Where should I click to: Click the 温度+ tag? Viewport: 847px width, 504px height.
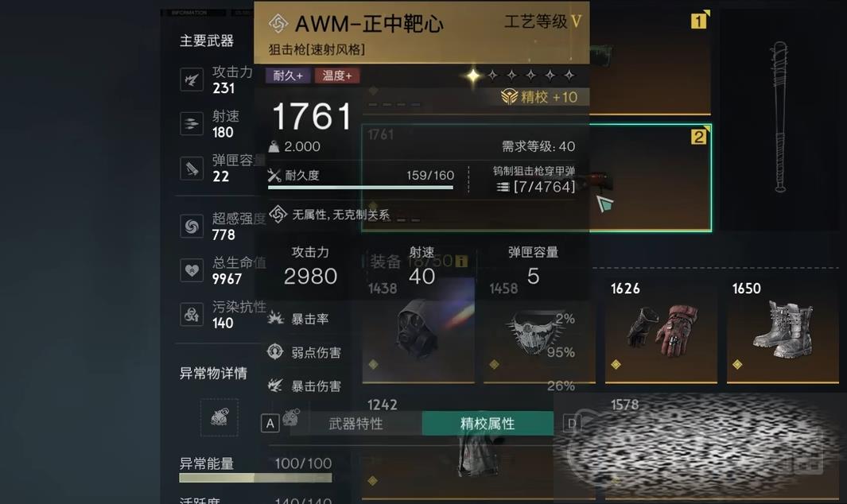(337, 76)
